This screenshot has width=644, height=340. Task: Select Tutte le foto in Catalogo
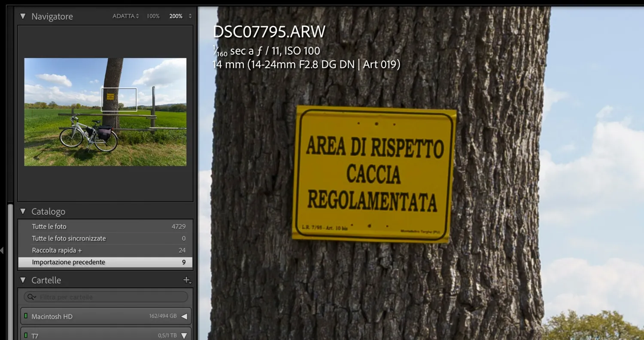[105, 226]
